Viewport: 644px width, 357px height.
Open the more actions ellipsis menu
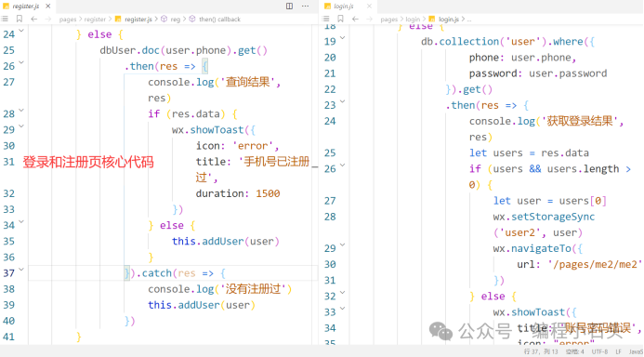(x=305, y=7)
